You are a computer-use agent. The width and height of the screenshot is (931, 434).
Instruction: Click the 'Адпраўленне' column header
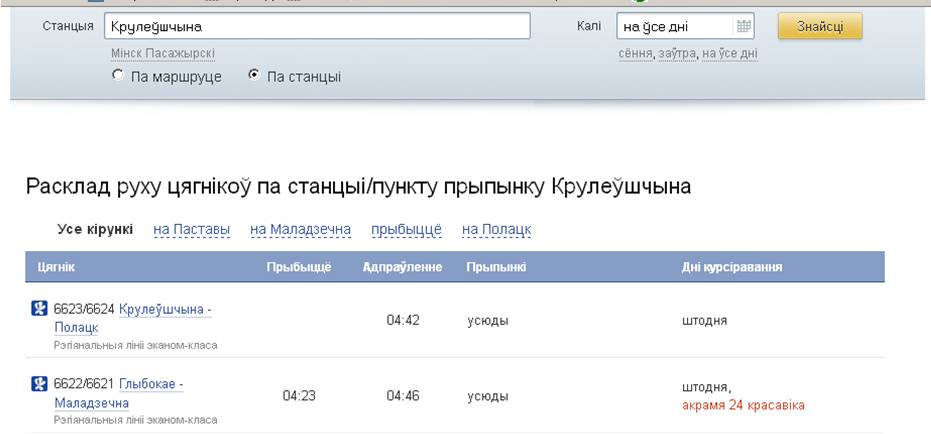[x=402, y=268]
